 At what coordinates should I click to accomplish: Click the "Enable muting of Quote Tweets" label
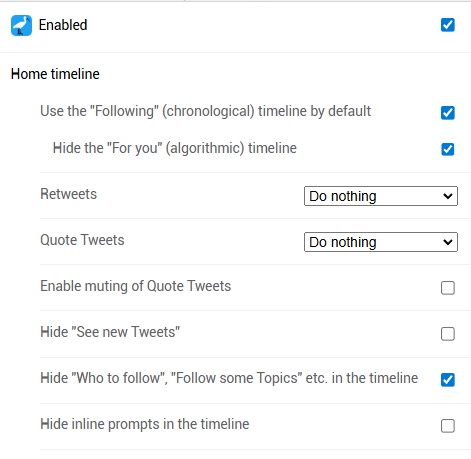point(135,286)
